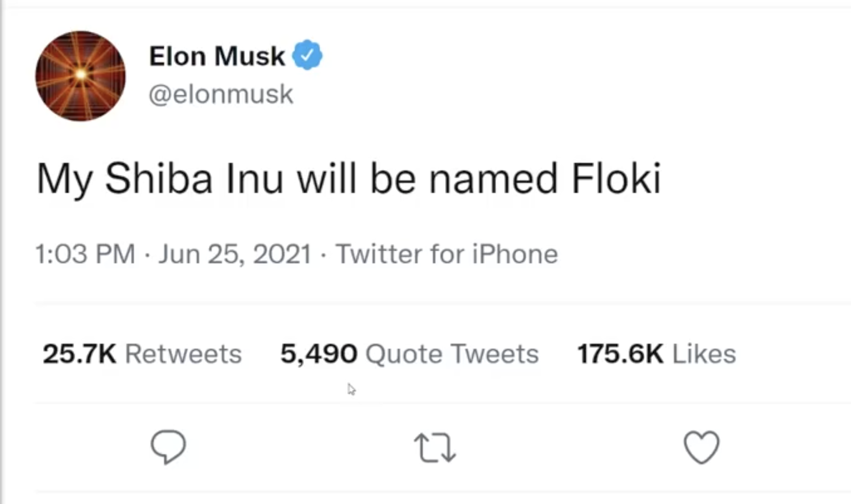View the 25.7K retweets count
Screen dimensions: 851x504
(79, 354)
